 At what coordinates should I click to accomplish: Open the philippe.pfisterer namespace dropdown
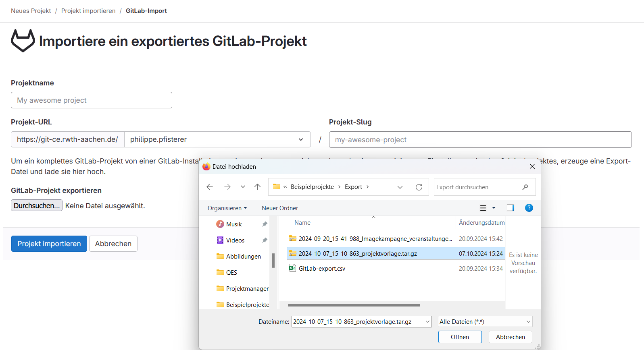[x=217, y=139]
